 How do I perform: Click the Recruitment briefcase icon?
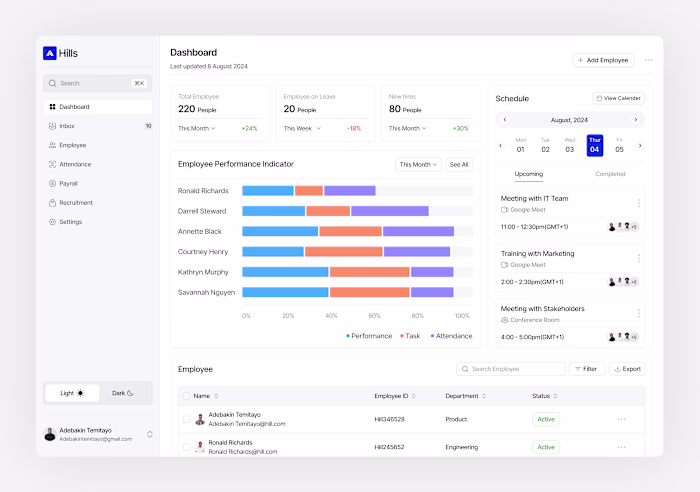tap(52, 203)
